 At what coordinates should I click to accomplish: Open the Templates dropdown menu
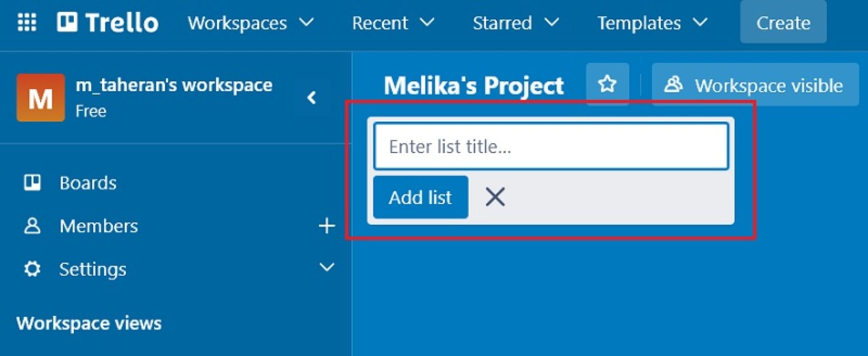652,23
